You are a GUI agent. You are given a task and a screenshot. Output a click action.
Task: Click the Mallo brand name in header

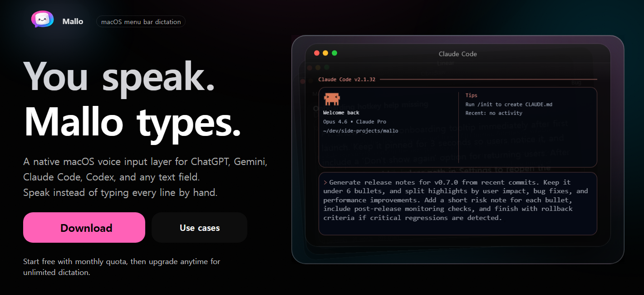[73, 21]
